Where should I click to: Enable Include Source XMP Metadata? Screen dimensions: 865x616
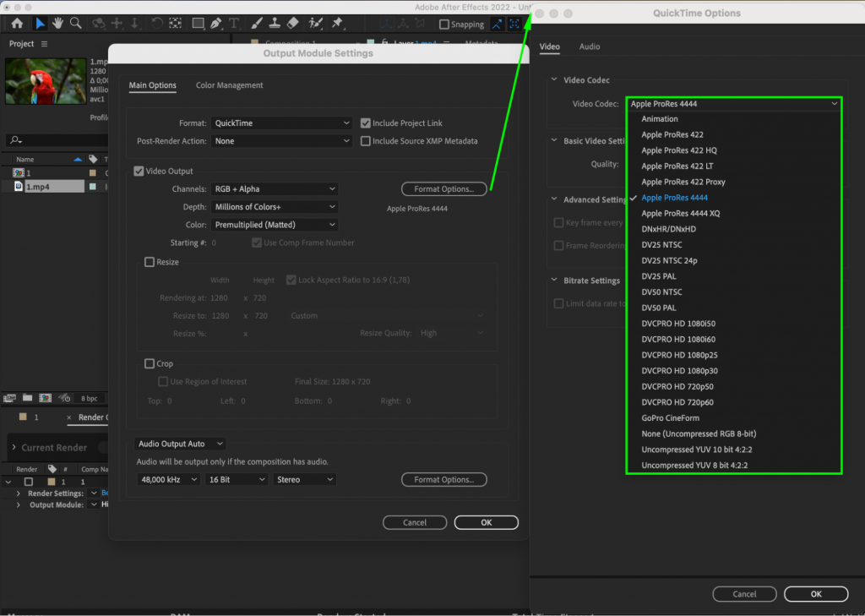(367, 140)
